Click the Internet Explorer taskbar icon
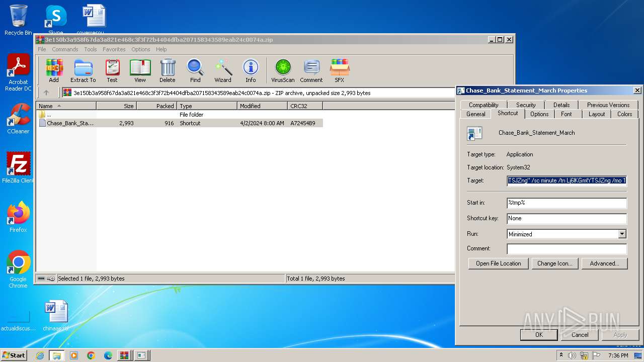This screenshot has height=362, width=644. pyautogui.click(x=40, y=355)
